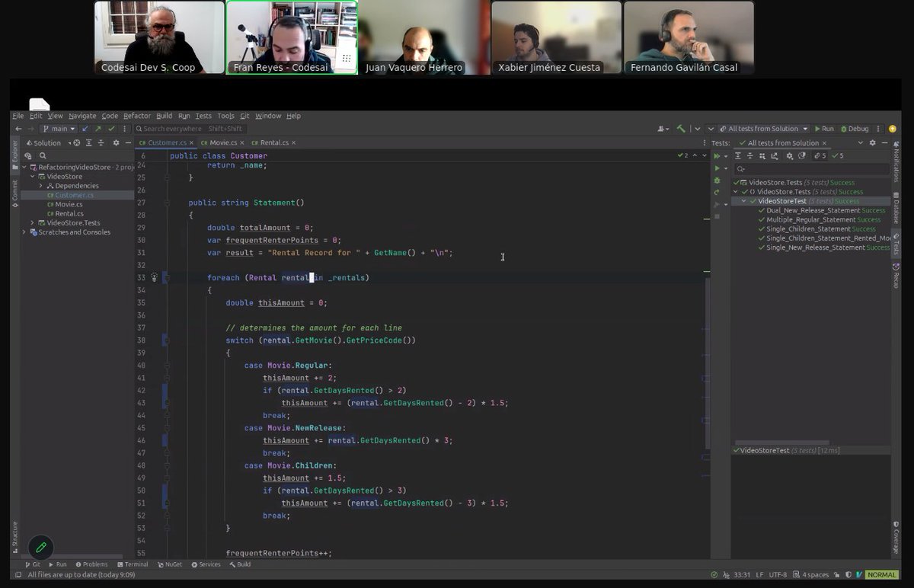The height and width of the screenshot is (588, 914).
Task: Open test runner settings gear
Action: pos(790,155)
